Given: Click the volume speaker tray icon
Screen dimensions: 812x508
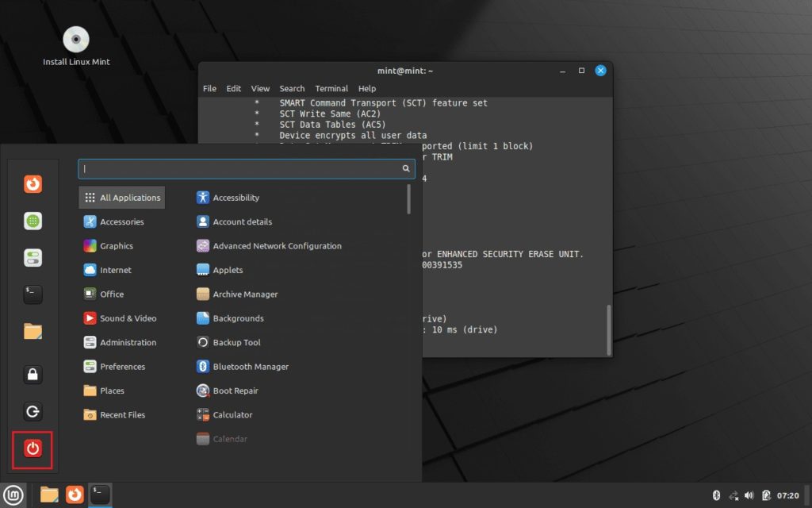Looking at the screenshot, I should tap(749, 495).
